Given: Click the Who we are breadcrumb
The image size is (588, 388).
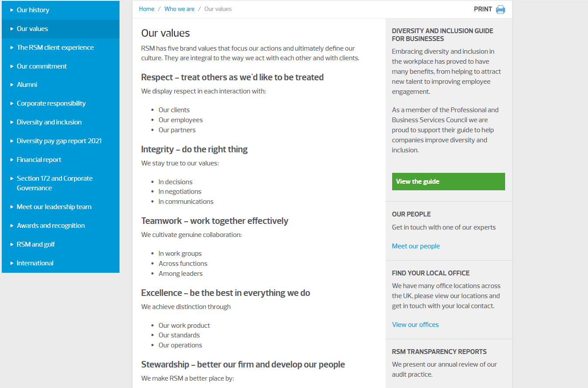Looking at the screenshot, I should (x=179, y=9).
